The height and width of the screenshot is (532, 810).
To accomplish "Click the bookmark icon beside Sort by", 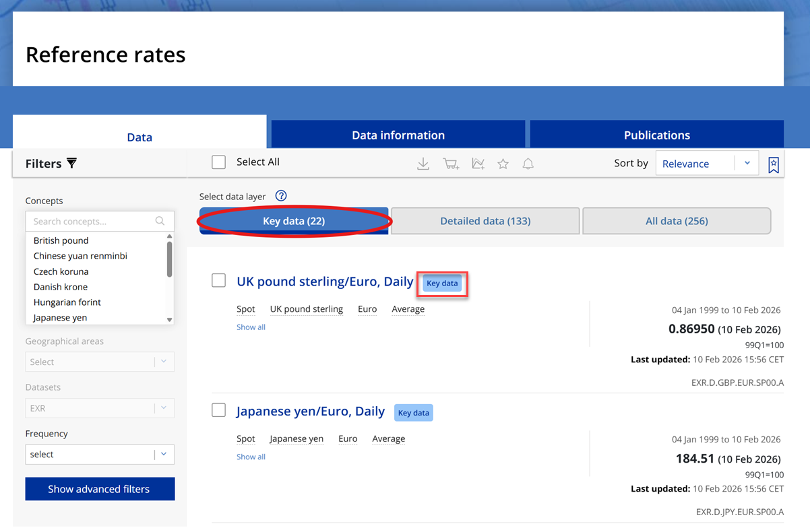I will pyautogui.click(x=774, y=163).
